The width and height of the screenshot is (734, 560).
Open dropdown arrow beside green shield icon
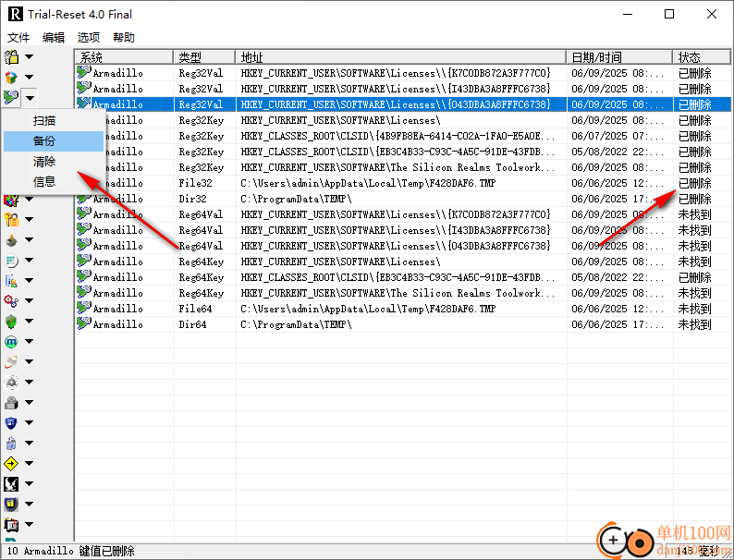29,322
